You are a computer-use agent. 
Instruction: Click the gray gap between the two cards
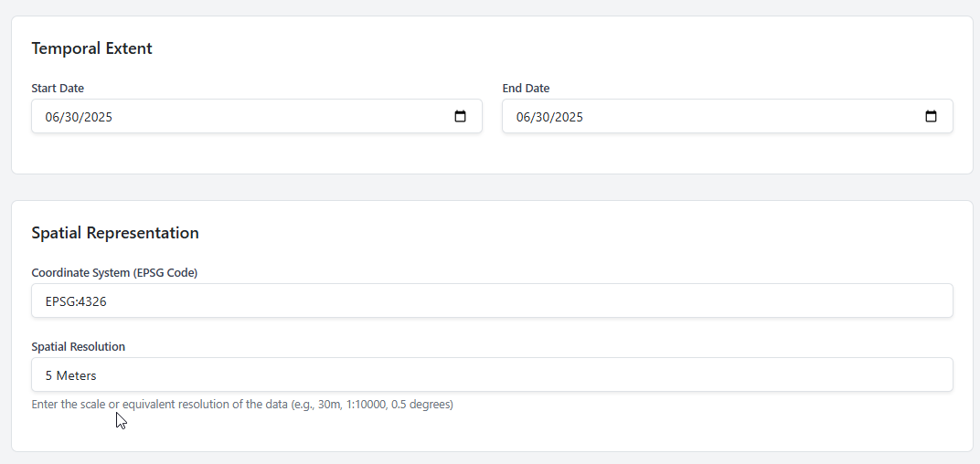tap(492, 187)
